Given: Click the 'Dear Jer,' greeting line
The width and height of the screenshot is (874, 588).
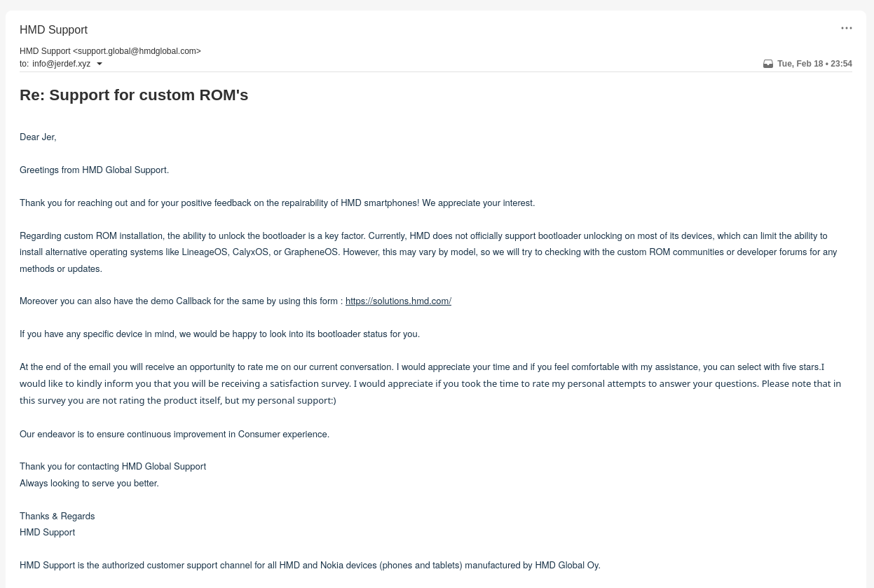Looking at the screenshot, I should pos(38,137).
